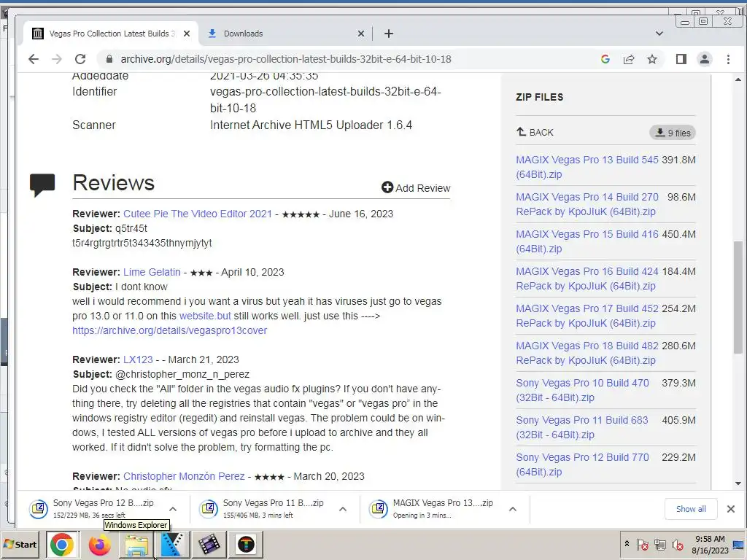Open the browser side panel
The width and height of the screenshot is (747, 560).
point(681,59)
